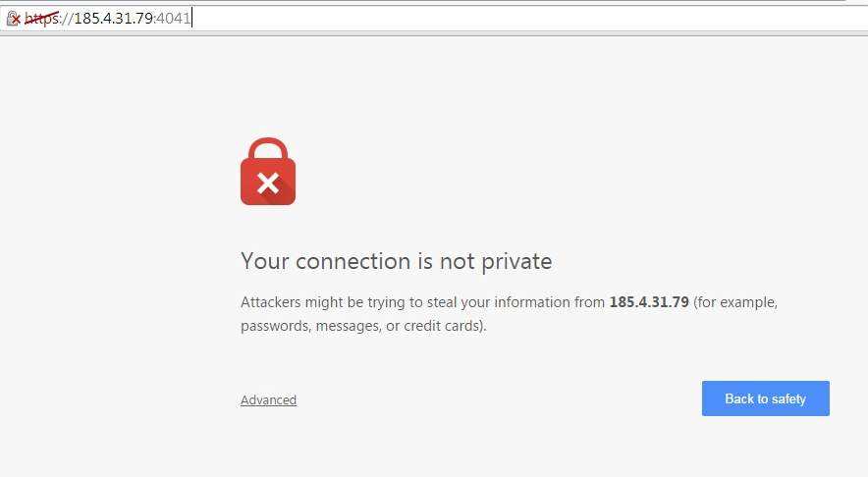The image size is (868, 477).
Task: Click the 4041 port number in the URL
Action: click(x=174, y=19)
